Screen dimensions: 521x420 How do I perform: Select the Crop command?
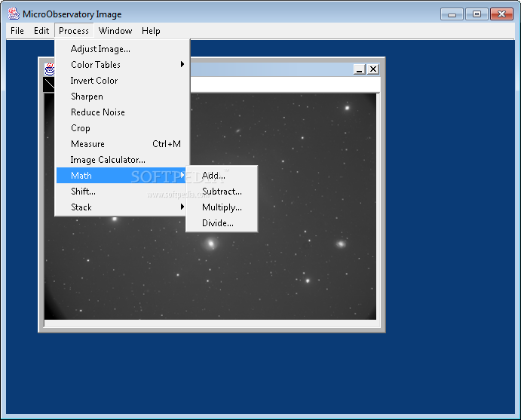click(x=121, y=128)
